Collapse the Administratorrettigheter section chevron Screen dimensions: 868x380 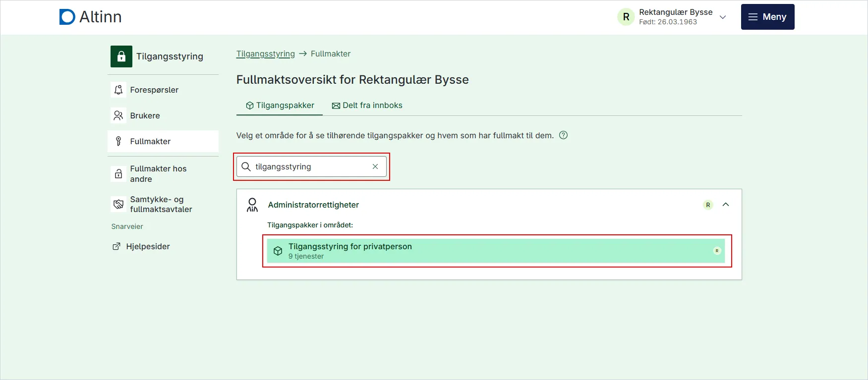click(726, 205)
